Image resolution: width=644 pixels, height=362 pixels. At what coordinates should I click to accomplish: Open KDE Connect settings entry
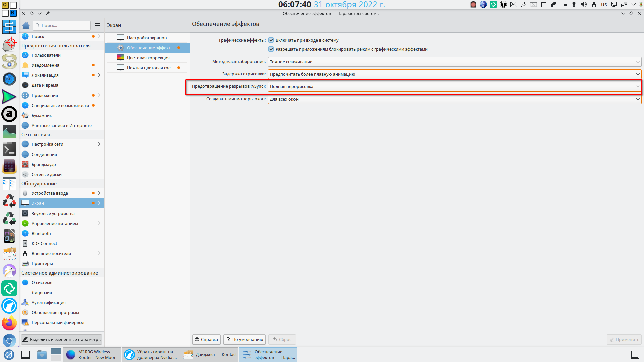tap(44, 243)
